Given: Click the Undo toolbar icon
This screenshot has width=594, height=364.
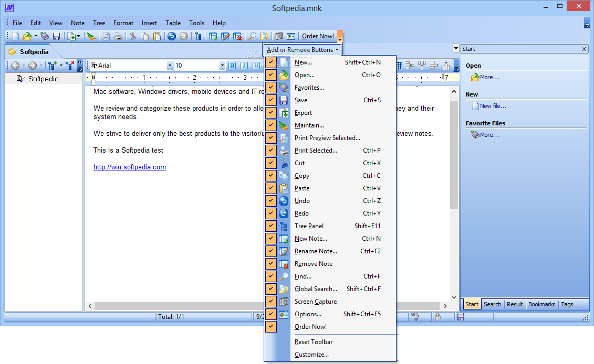Looking at the screenshot, I should pyautogui.click(x=172, y=36).
